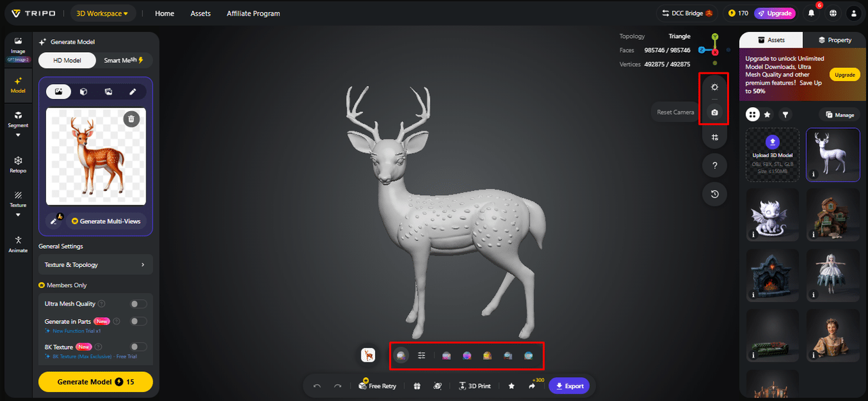The width and height of the screenshot is (868, 401).
Task: Toggle Ultra Mesh Quality switch
Action: coord(138,304)
